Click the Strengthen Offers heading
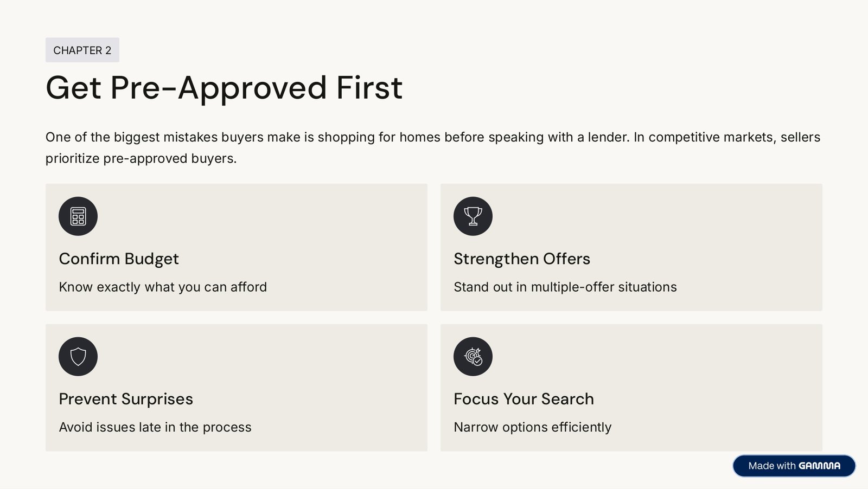 522,259
